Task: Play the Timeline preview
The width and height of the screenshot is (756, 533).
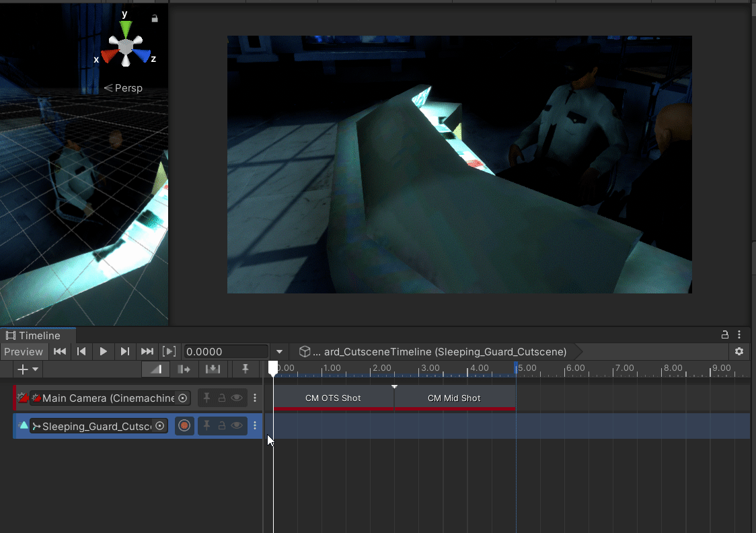Action: pos(103,352)
